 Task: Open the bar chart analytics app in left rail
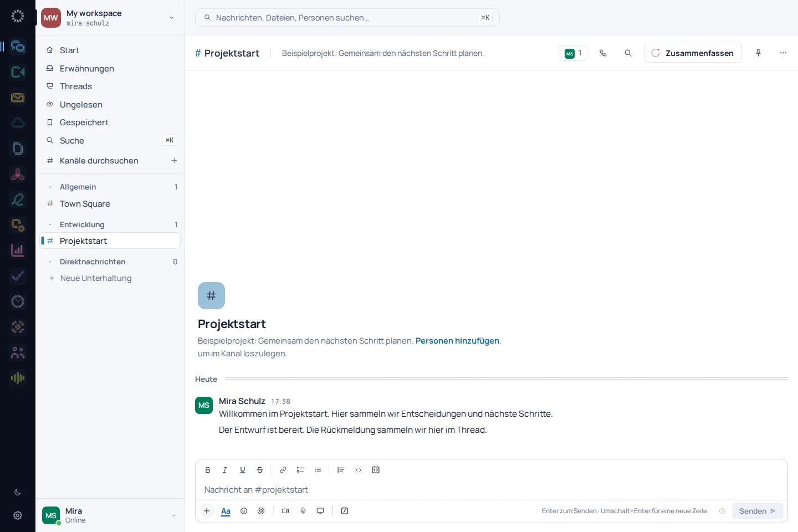coord(18,250)
